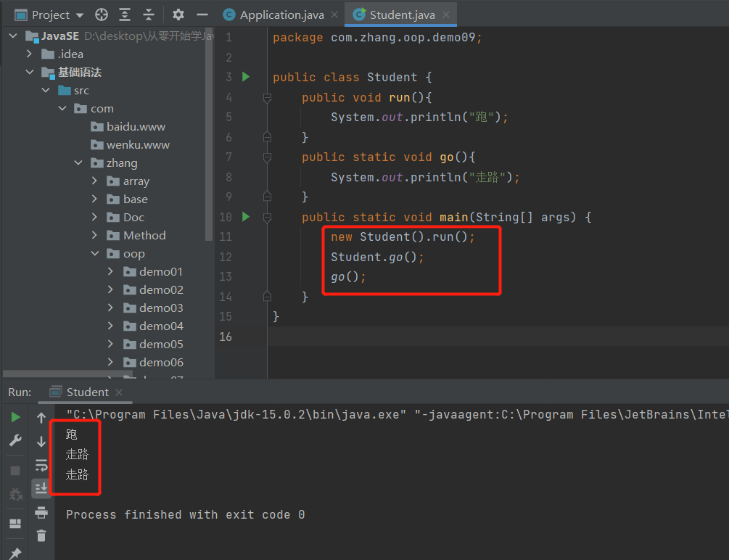Expand the Doc package
This screenshot has height=560, width=729.
(x=95, y=217)
